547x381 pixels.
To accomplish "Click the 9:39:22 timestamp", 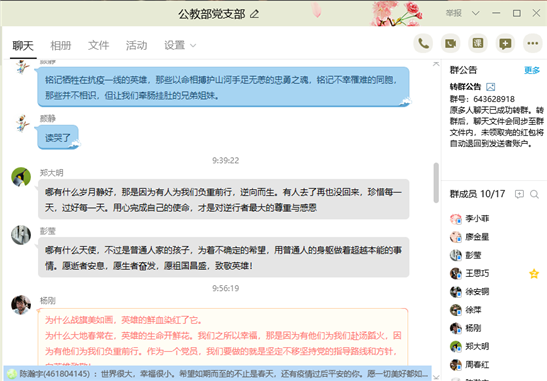I will click(x=225, y=160).
